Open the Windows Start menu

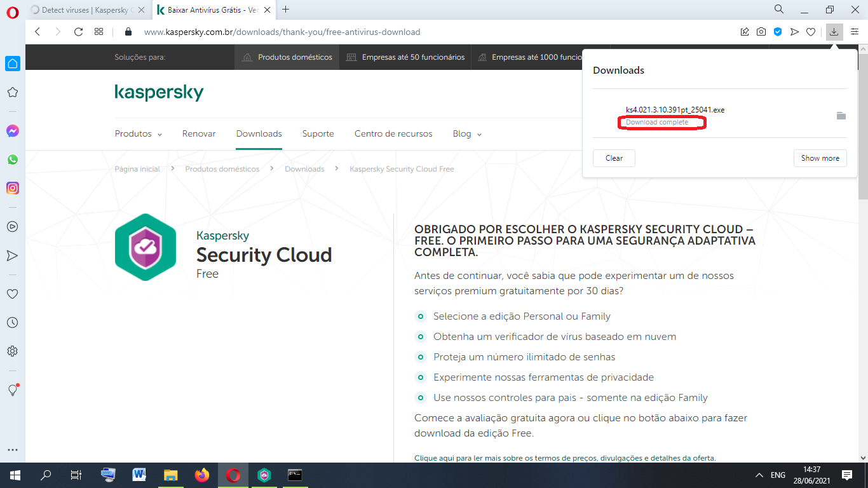pyautogui.click(x=14, y=475)
